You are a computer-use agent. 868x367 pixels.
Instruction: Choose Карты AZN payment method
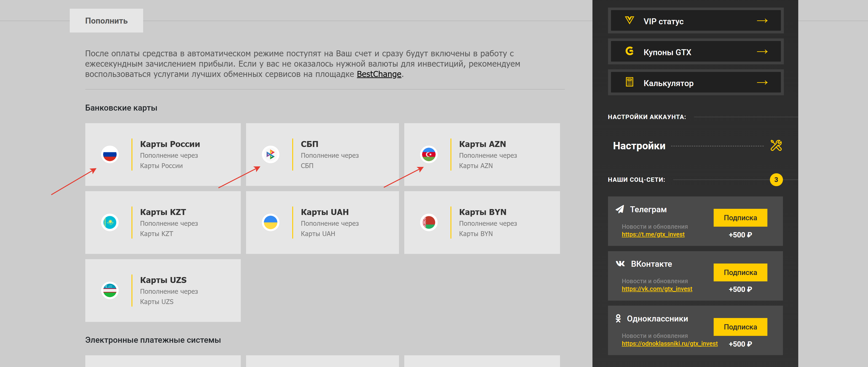click(x=482, y=155)
